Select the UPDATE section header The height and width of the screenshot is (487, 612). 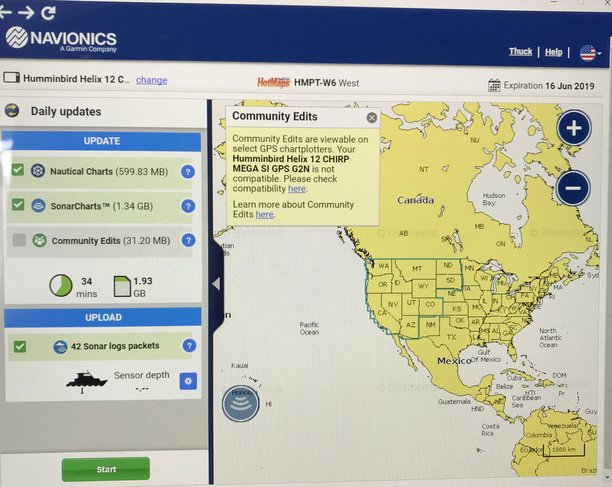(x=101, y=141)
